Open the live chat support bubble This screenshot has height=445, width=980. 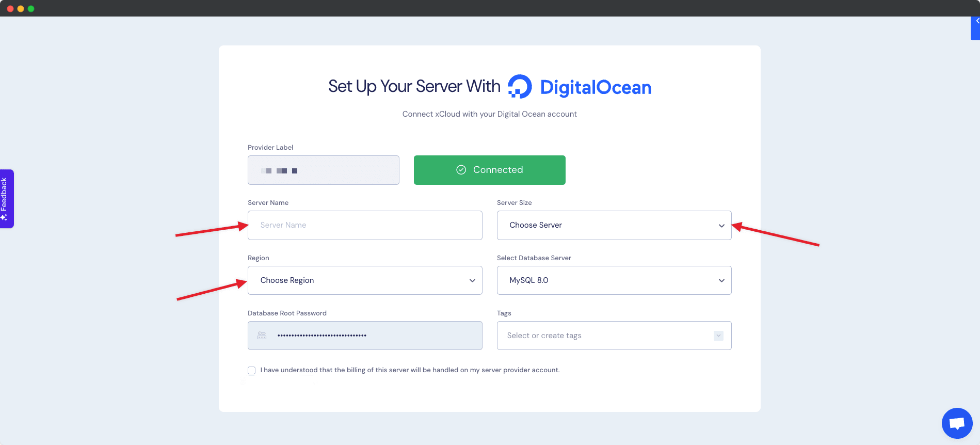pos(957,423)
